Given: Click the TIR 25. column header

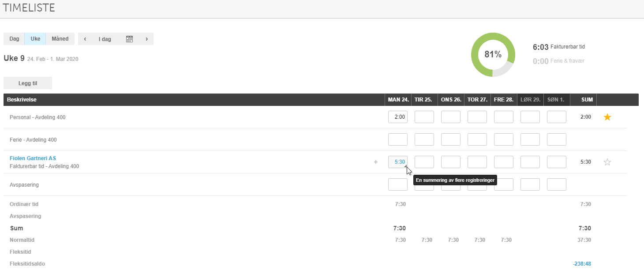Looking at the screenshot, I should pos(425,100).
